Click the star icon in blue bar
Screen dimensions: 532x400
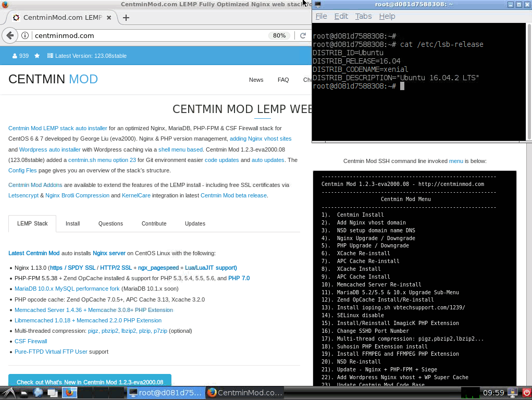coord(37,56)
